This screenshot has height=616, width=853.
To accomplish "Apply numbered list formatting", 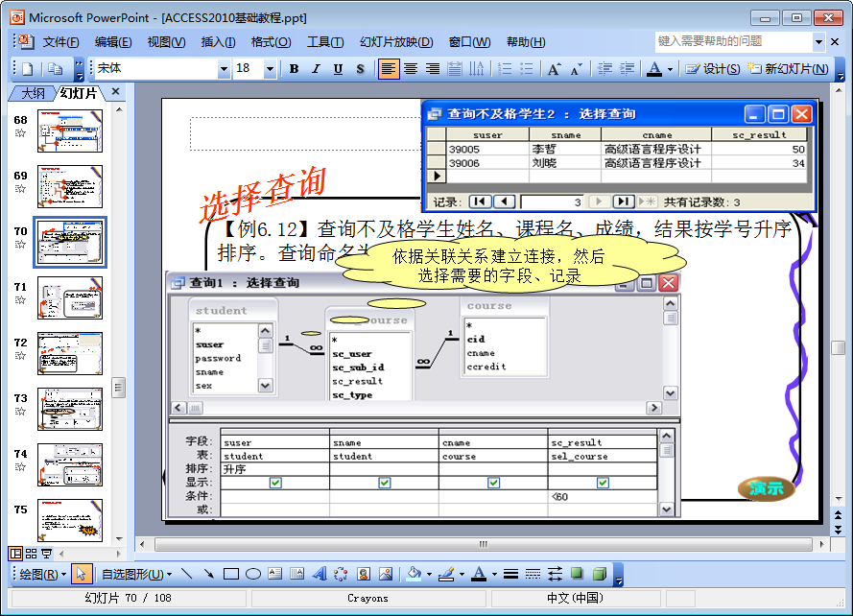I will pos(505,69).
